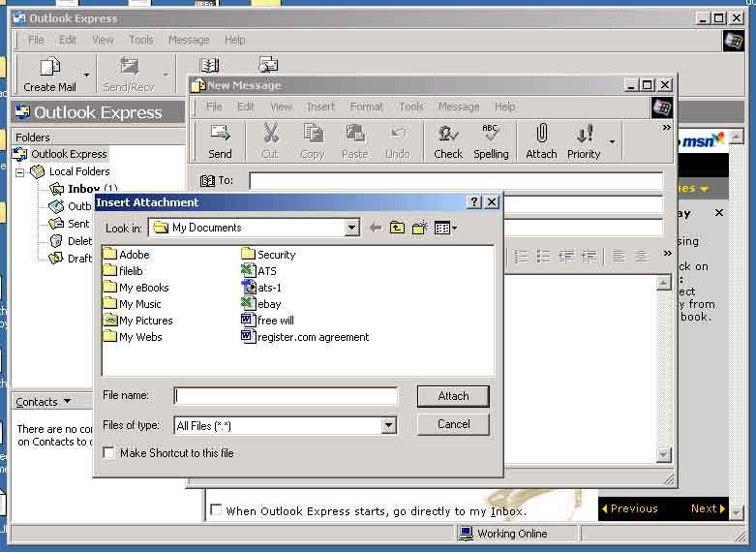Close the tip of the day pane

pos(719,212)
